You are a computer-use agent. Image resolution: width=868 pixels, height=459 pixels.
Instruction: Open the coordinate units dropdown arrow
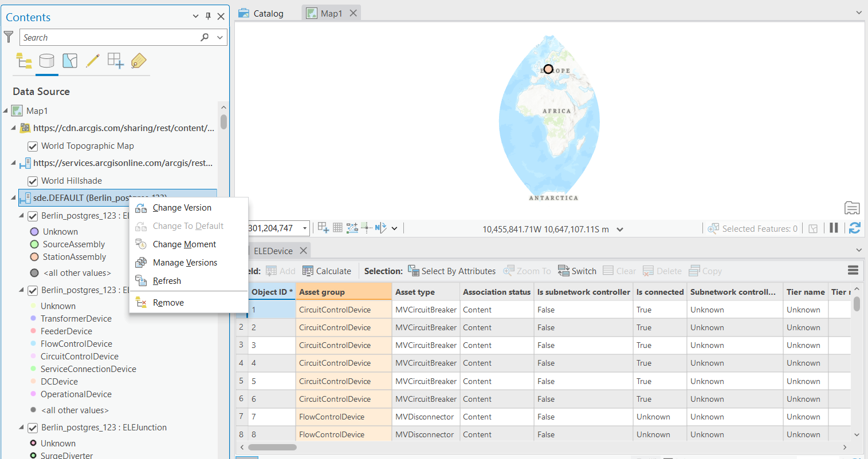point(620,230)
